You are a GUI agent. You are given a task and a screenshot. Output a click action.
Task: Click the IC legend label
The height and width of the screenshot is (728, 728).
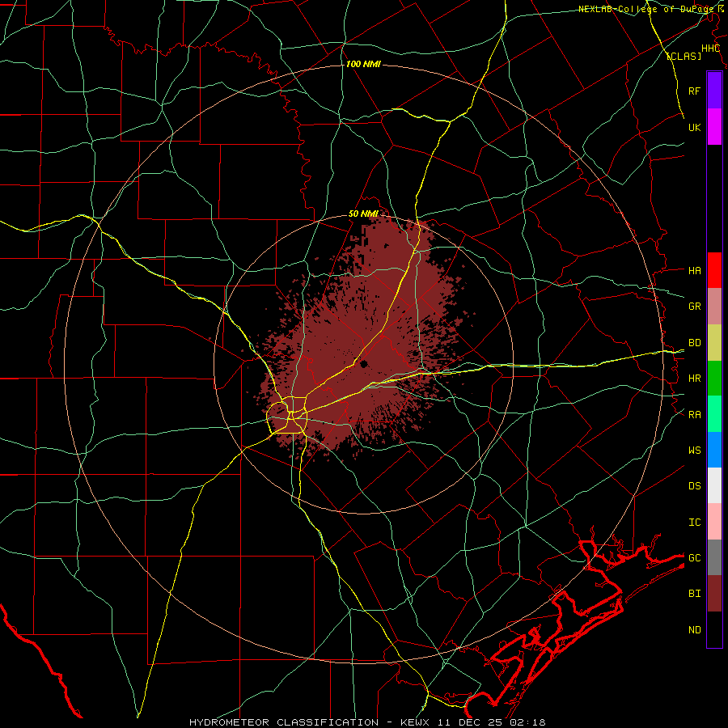coord(694,523)
